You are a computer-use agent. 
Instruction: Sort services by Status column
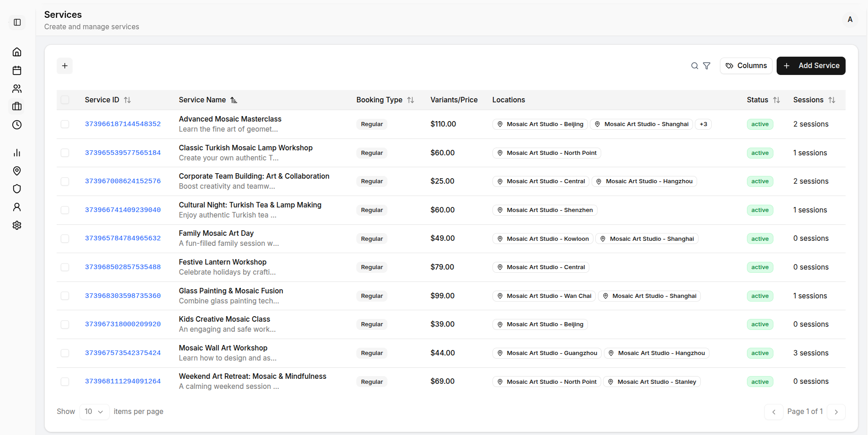pyautogui.click(x=777, y=100)
